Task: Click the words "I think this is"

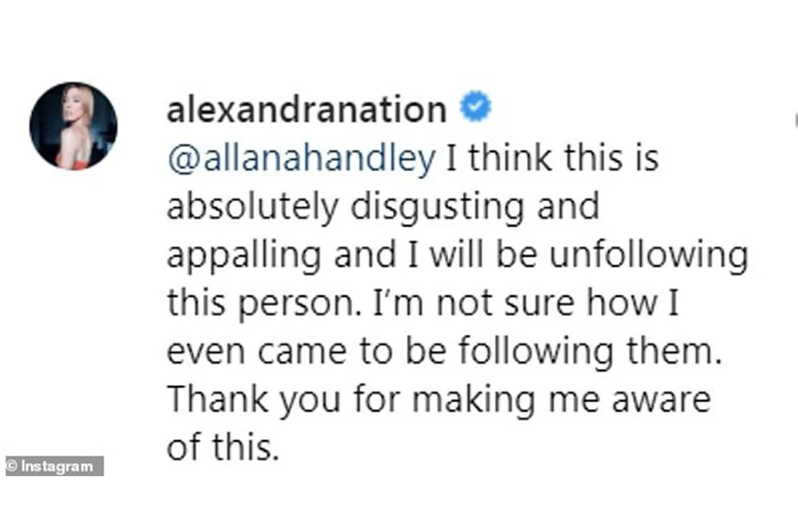Action: click(553, 159)
